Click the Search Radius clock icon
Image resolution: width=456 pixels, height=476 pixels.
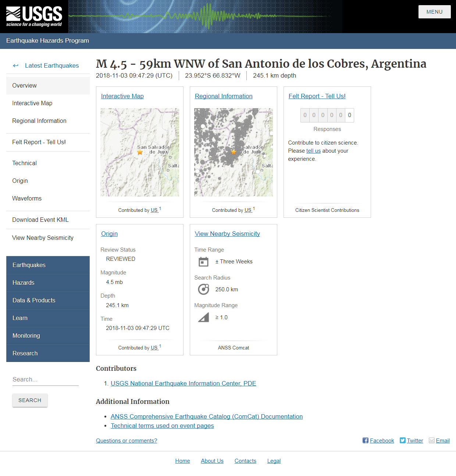click(x=203, y=289)
